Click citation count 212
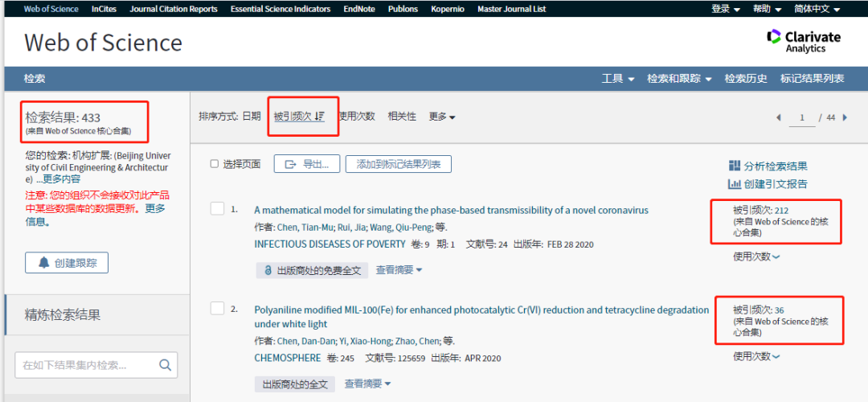 [x=782, y=211]
